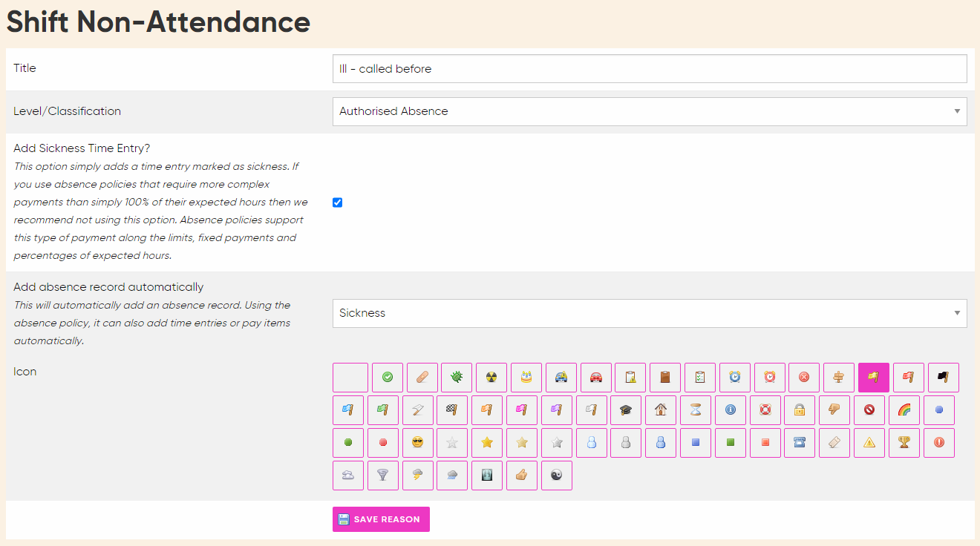Choose the blue octagon dot icon
The height and width of the screenshot is (546, 980).
(x=939, y=410)
